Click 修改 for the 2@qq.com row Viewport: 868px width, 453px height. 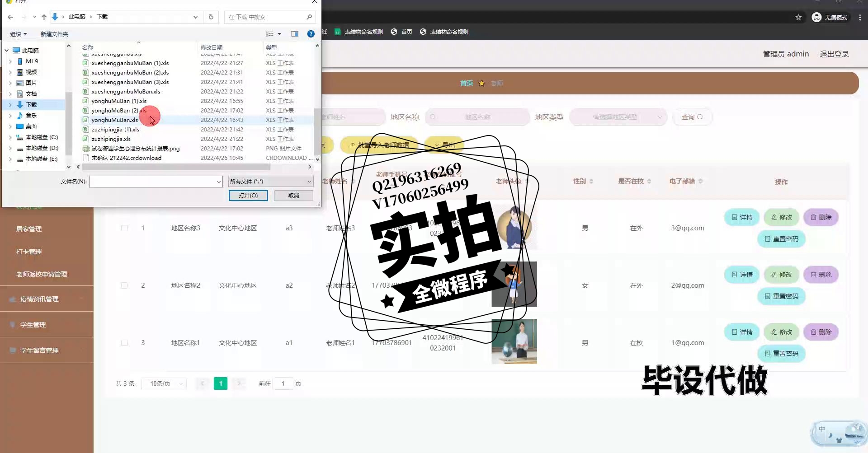pyautogui.click(x=781, y=275)
